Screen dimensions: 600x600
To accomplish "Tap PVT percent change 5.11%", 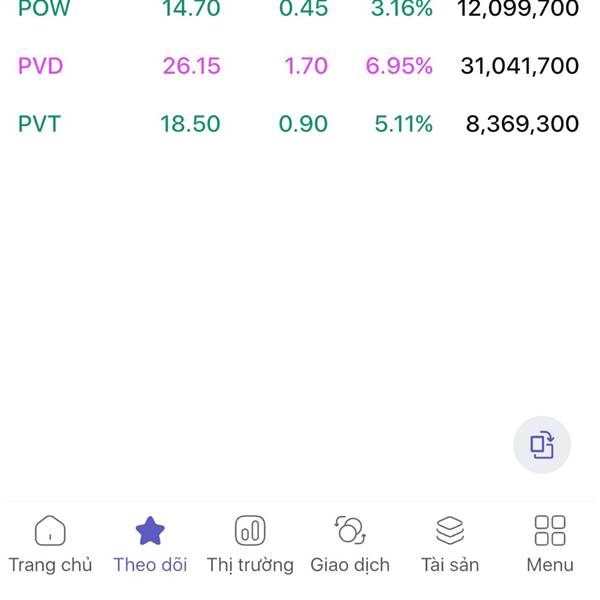I will coord(403,124).
